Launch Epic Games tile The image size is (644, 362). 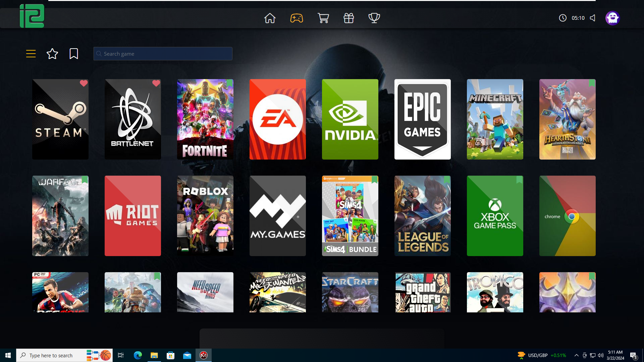point(422,119)
